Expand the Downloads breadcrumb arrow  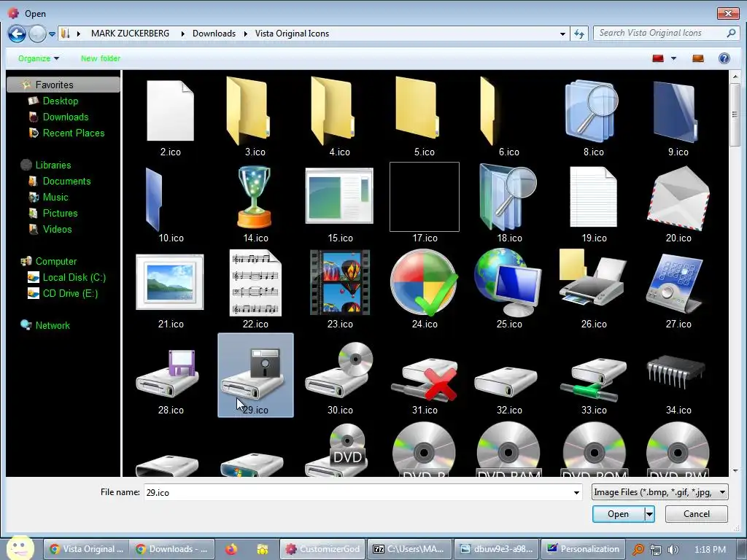click(246, 34)
